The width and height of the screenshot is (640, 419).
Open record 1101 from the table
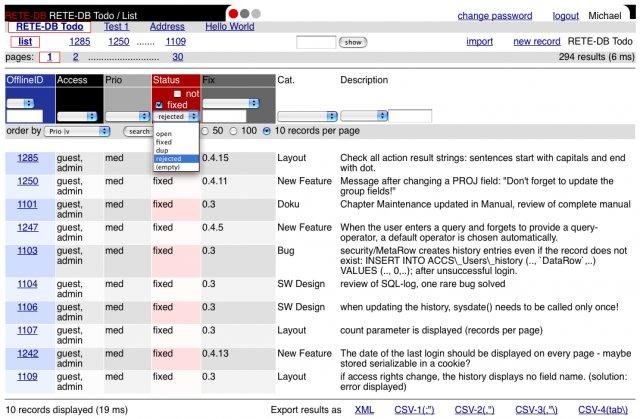click(27, 204)
